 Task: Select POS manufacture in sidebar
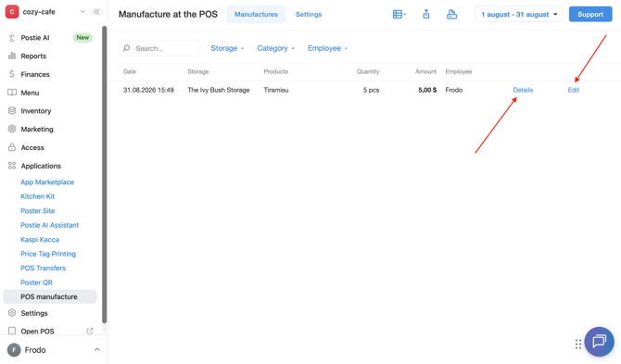[x=49, y=296]
